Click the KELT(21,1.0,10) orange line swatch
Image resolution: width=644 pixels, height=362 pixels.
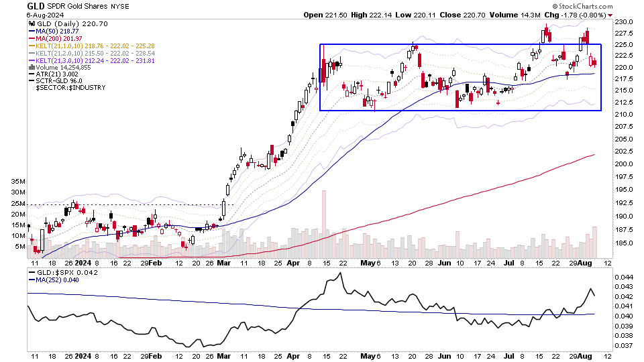click(x=32, y=46)
